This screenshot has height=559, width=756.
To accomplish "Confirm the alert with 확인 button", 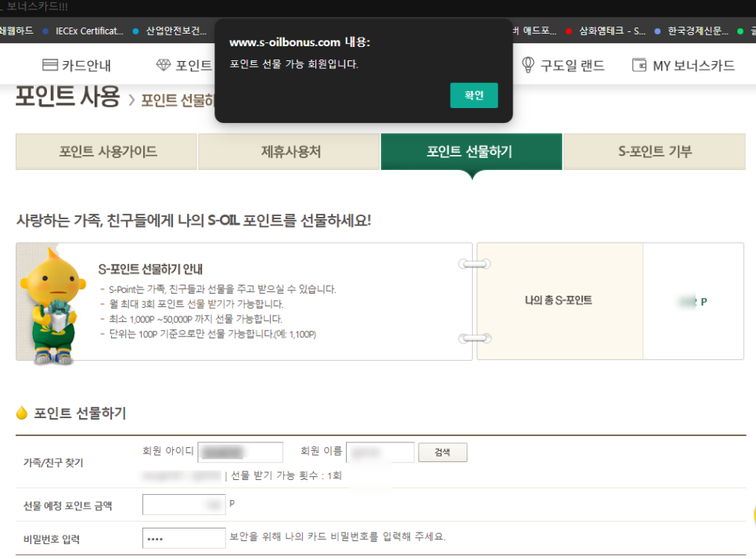I will [x=473, y=96].
